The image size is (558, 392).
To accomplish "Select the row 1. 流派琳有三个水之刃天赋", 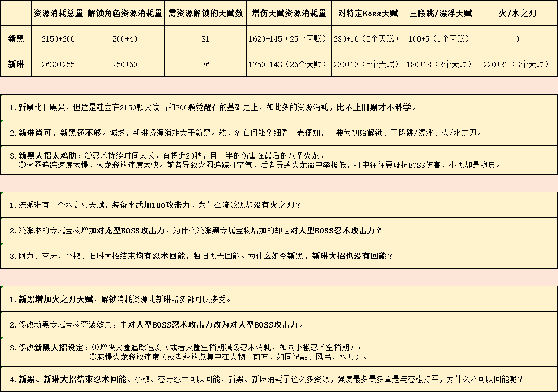I will click(x=279, y=205).
